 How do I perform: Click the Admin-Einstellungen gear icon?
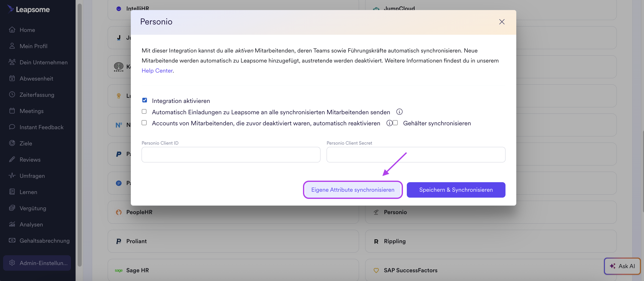point(12,263)
